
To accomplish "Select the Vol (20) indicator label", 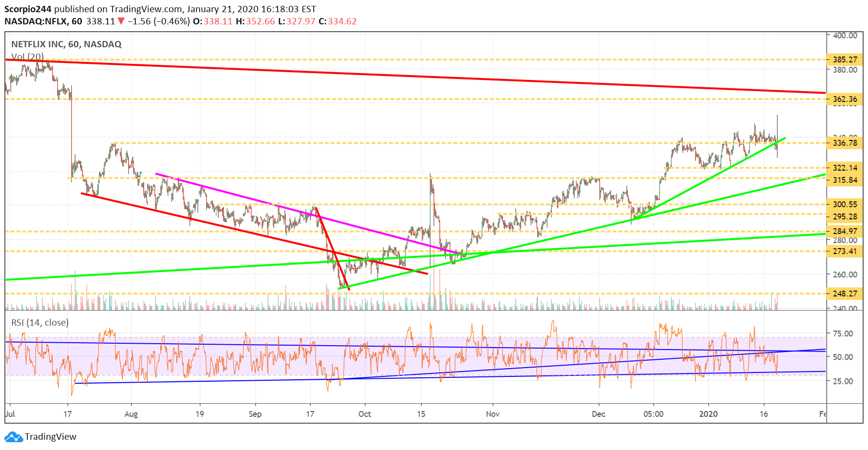I will (x=27, y=57).
